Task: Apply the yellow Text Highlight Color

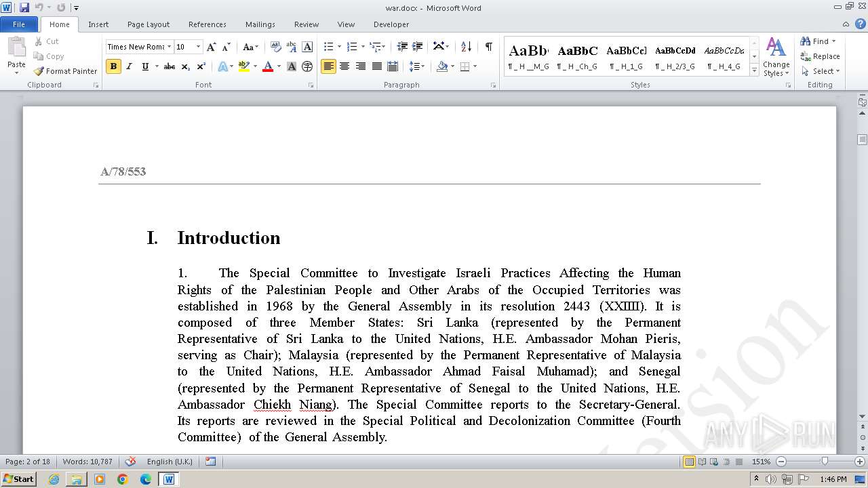Action: pyautogui.click(x=244, y=66)
